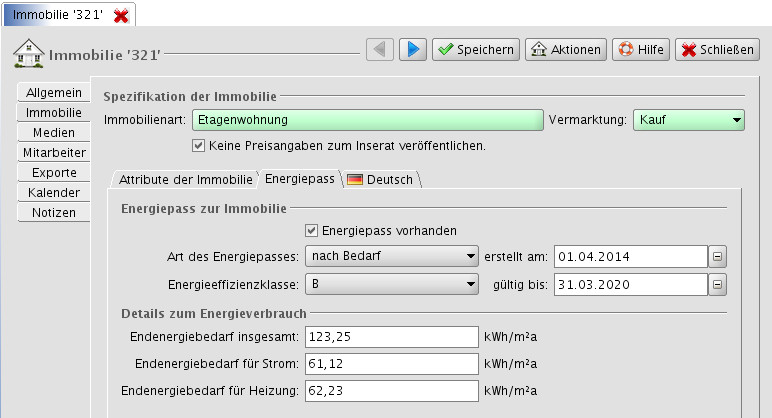Open the Medien side tab
772x418 pixels.
[x=54, y=133]
